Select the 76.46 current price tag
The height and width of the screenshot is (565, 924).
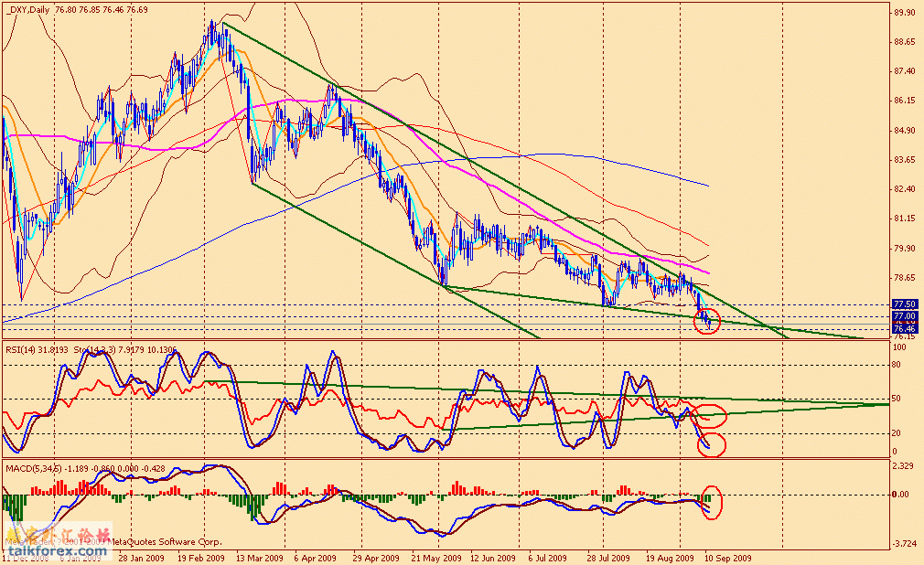(x=905, y=329)
